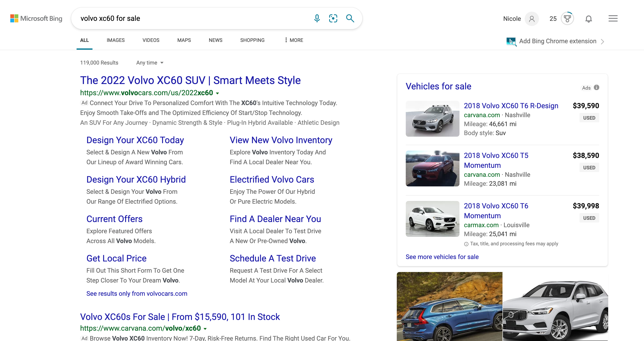This screenshot has height=341, width=644.
Task: Click the microphone voice search icon
Action: click(317, 18)
